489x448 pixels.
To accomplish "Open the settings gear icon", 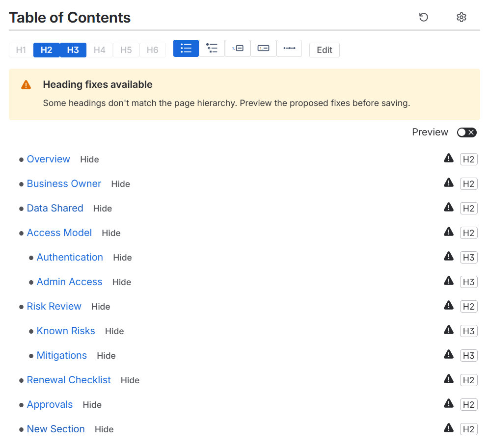I will pos(461,17).
